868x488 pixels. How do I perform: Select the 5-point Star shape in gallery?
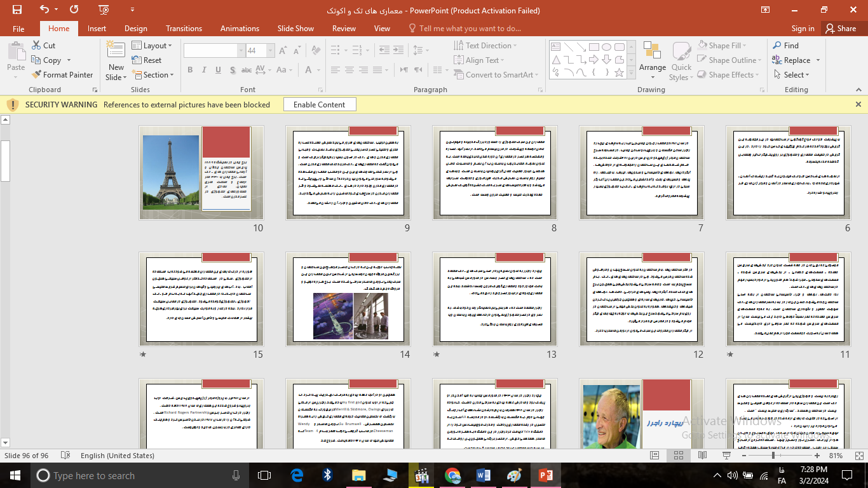(620, 72)
